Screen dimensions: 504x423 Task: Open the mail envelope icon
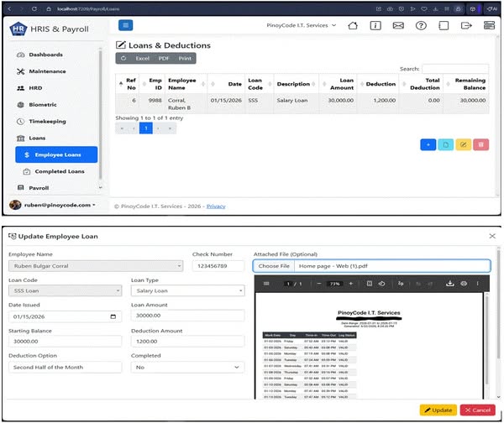click(x=398, y=25)
